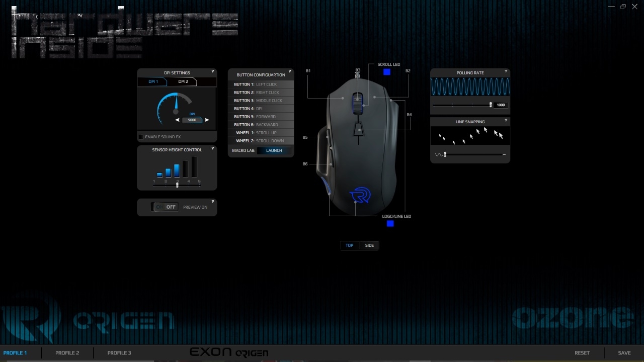Switch mouse view to TOP
The width and height of the screenshot is (644, 362).
click(x=350, y=245)
